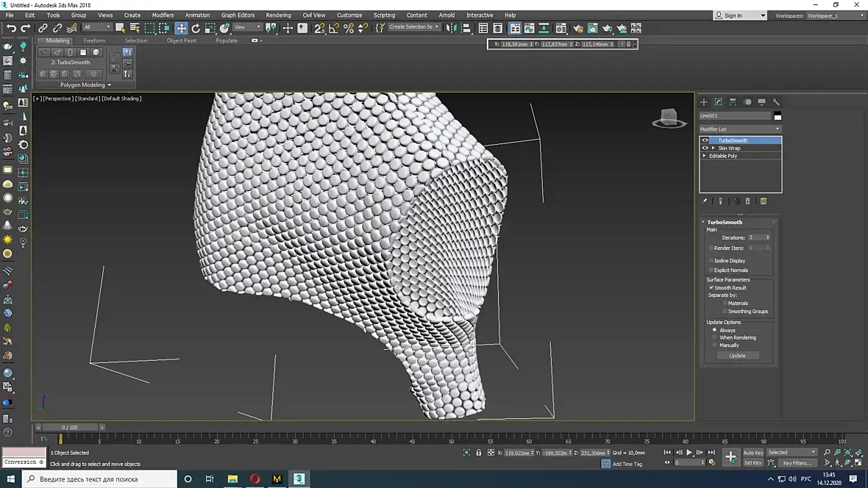868x488 pixels.
Task: Open the Modifier List dropdown
Action: tap(739, 129)
